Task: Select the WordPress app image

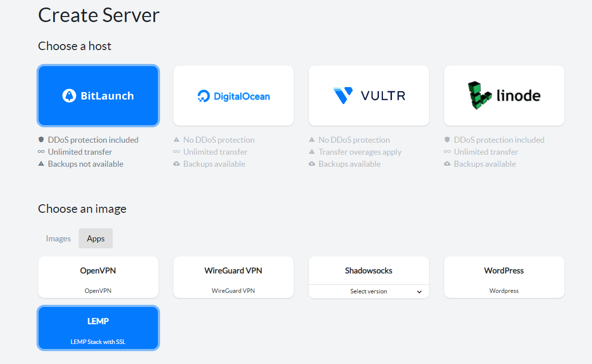Action: [504, 277]
